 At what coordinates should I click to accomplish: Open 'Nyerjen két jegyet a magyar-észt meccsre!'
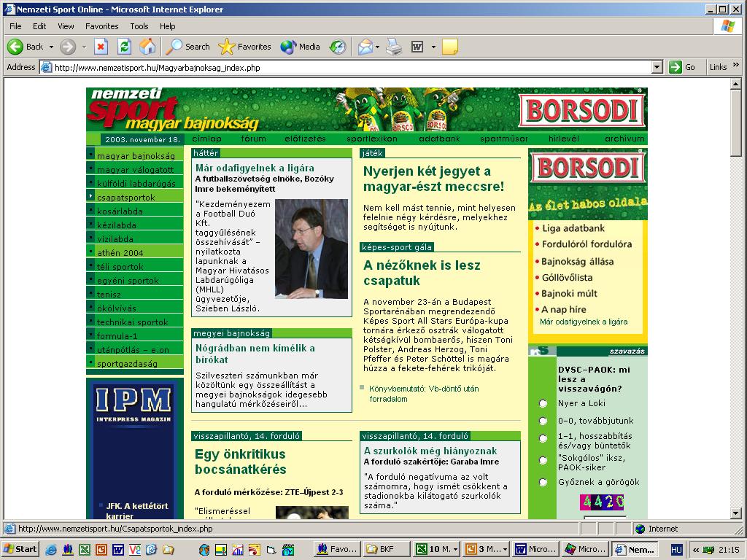[433, 179]
